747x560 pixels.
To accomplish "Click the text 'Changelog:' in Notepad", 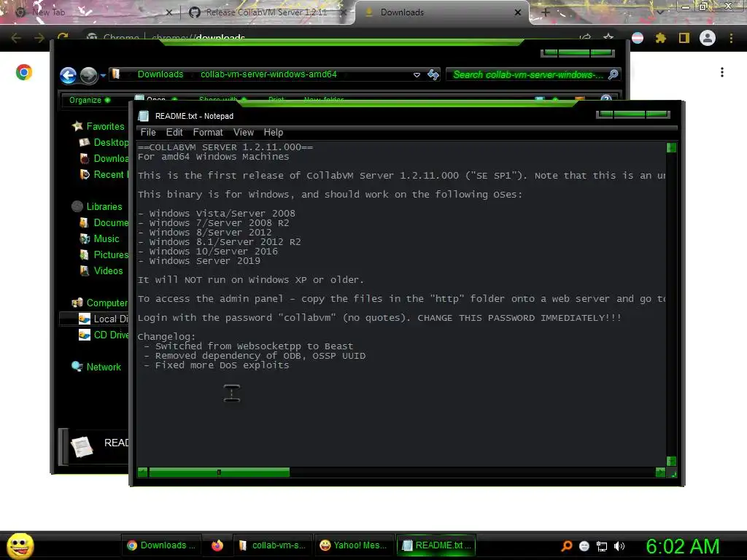I will (x=167, y=337).
